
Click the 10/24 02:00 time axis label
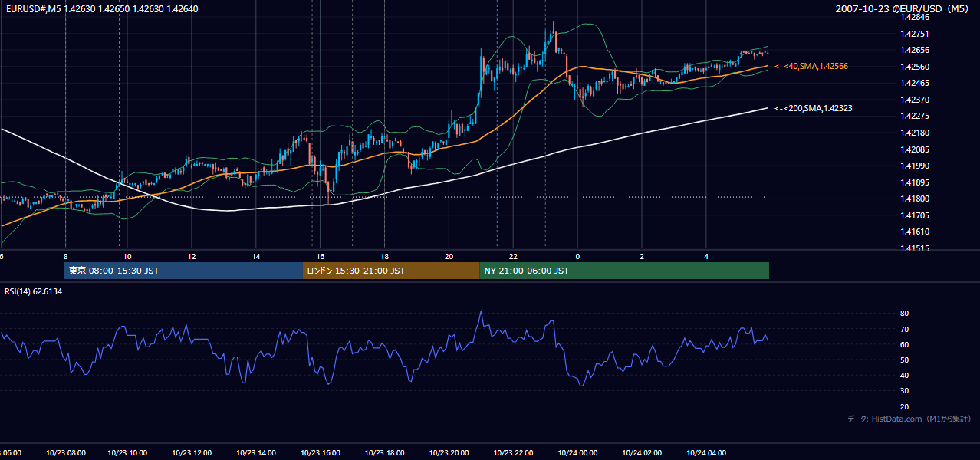coord(643,453)
